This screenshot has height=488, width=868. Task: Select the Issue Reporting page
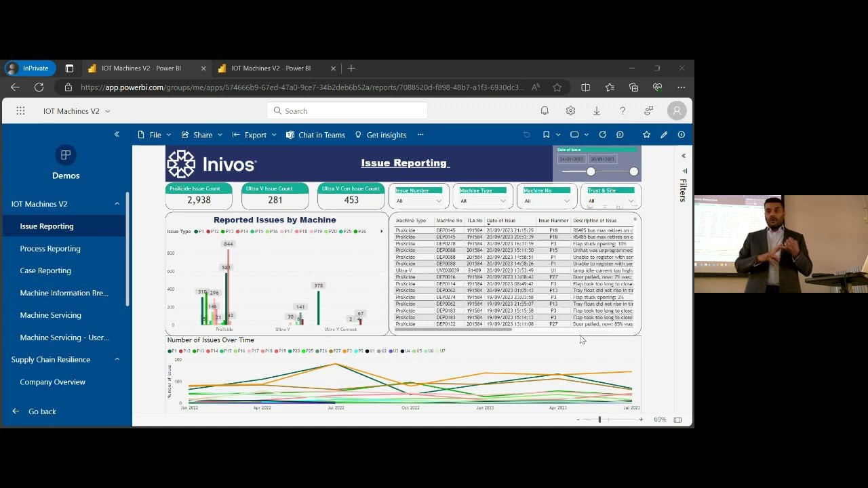(47, 226)
